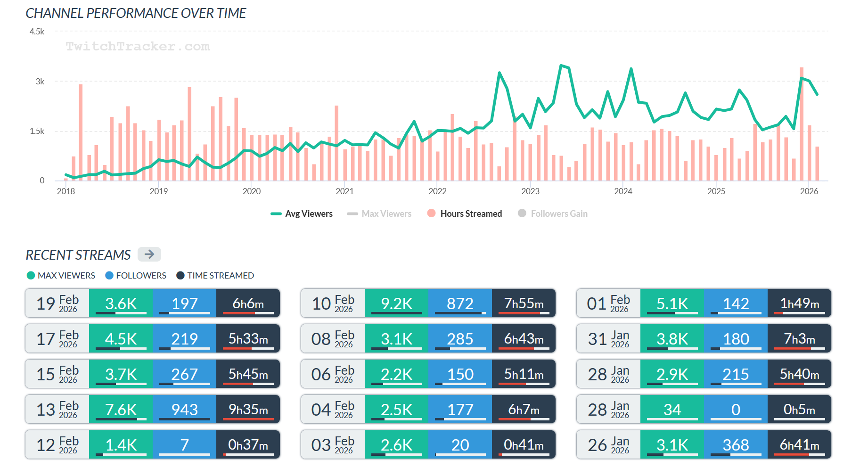This screenshot has height=476, width=868.
Task: Click the 2022 x-axis label
Action: [437, 191]
